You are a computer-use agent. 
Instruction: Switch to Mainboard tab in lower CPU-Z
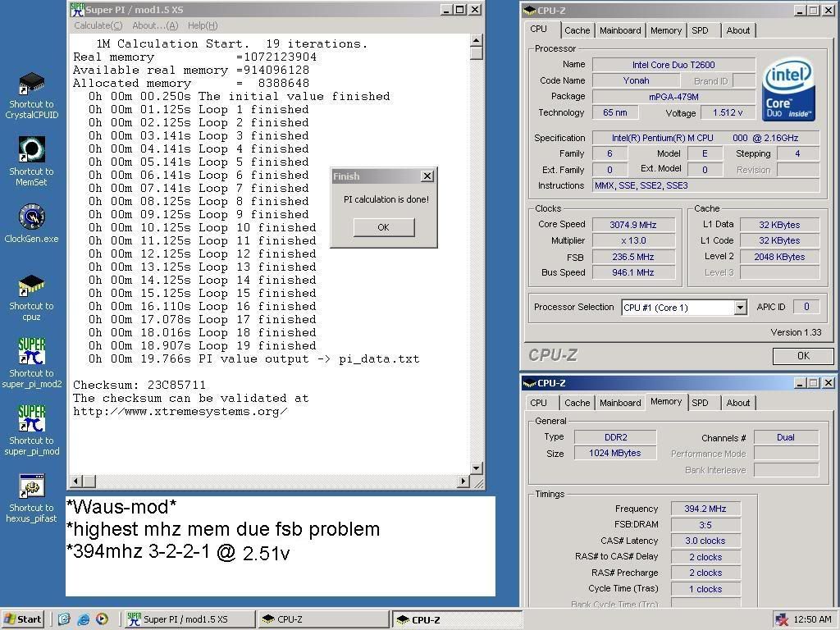pos(620,403)
